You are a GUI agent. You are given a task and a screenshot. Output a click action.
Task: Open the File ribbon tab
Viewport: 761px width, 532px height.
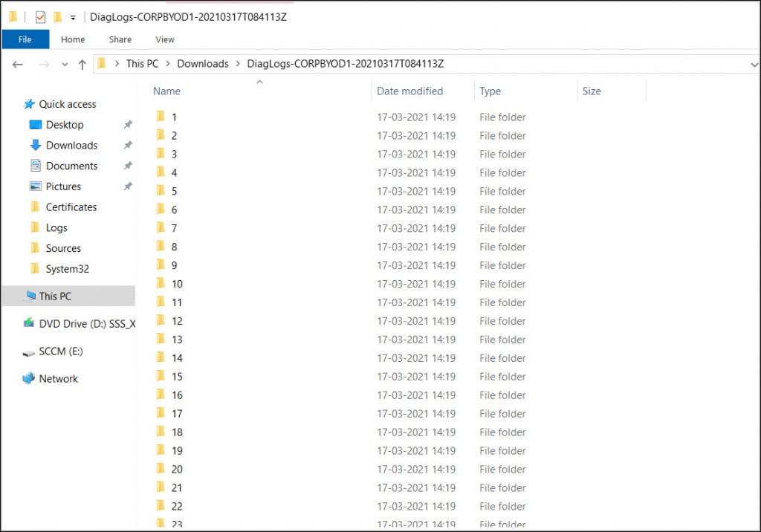click(x=25, y=39)
